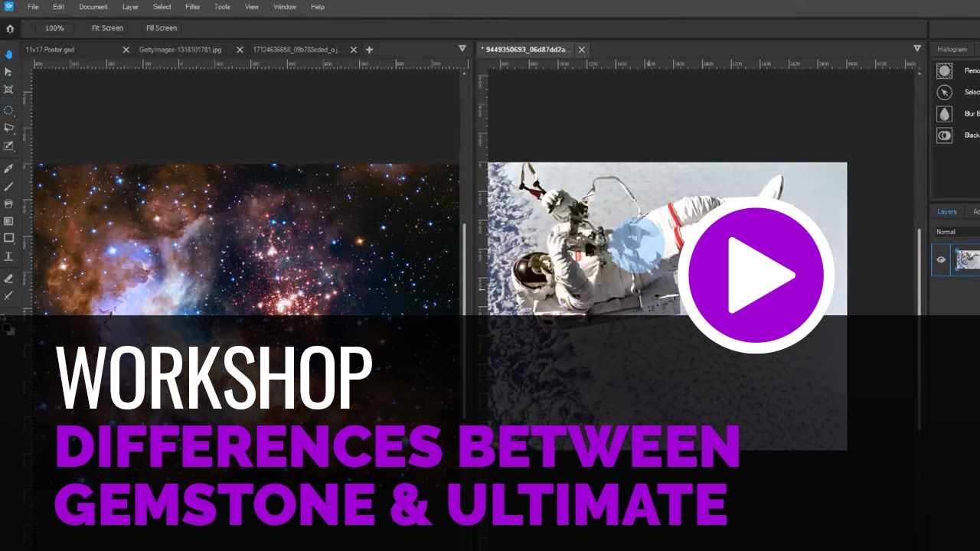Click the Fit Screen button
The image size is (980, 551).
(x=107, y=28)
